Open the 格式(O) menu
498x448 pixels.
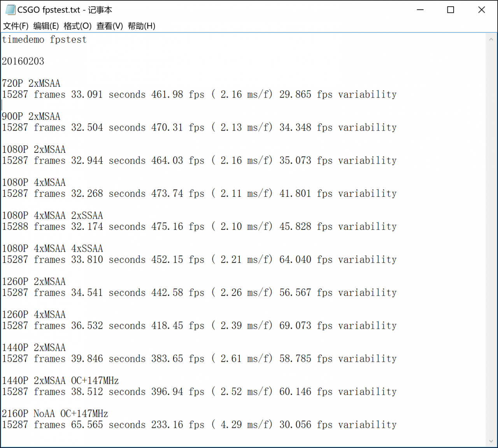(77, 26)
